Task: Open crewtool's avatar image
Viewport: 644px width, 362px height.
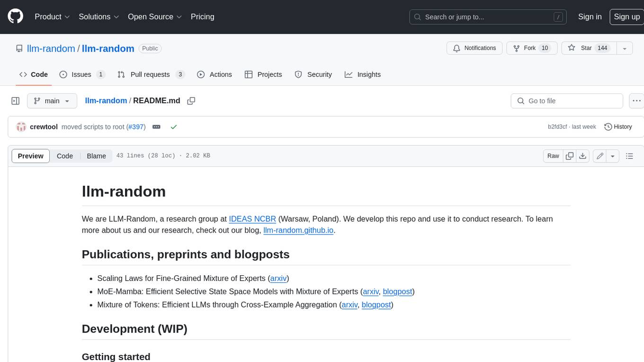Action: 21,127
